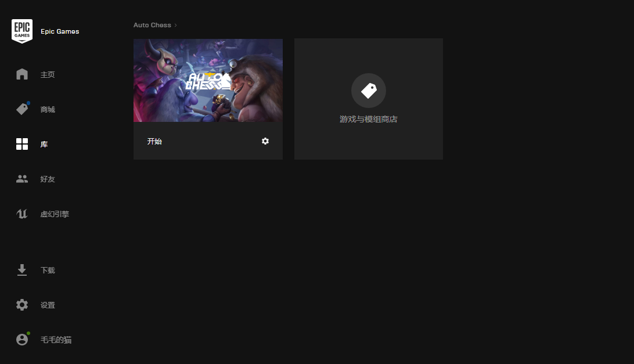Select the library grid icon beside 库
634x364 pixels.
click(22, 144)
